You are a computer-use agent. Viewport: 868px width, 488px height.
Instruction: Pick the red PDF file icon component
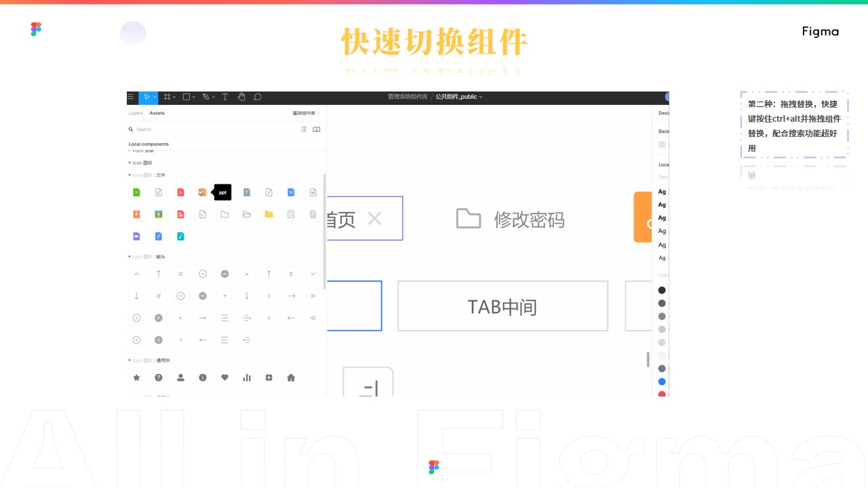(180, 192)
